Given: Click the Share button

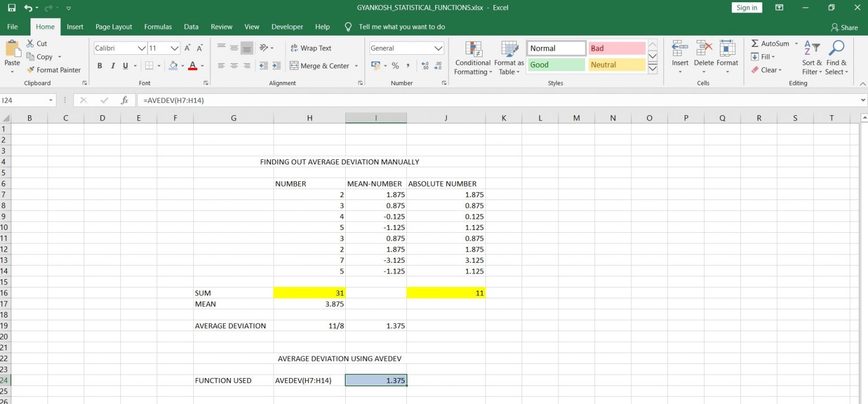Looking at the screenshot, I should pos(844,27).
